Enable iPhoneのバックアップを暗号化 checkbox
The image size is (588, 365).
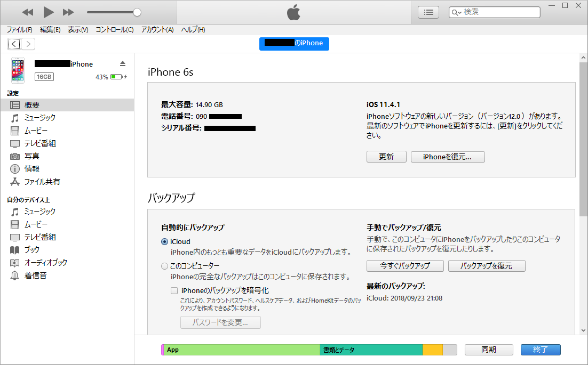point(174,290)
